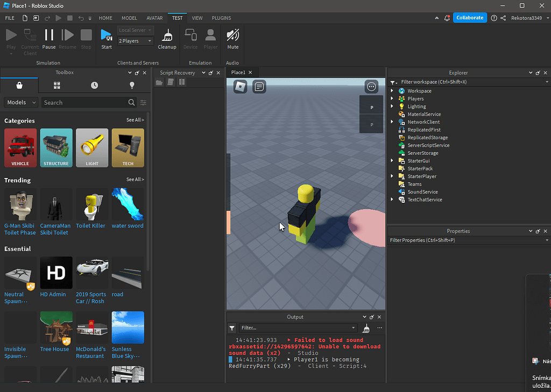
Task: Click the Device emulation icon
Action: [190, 39]
